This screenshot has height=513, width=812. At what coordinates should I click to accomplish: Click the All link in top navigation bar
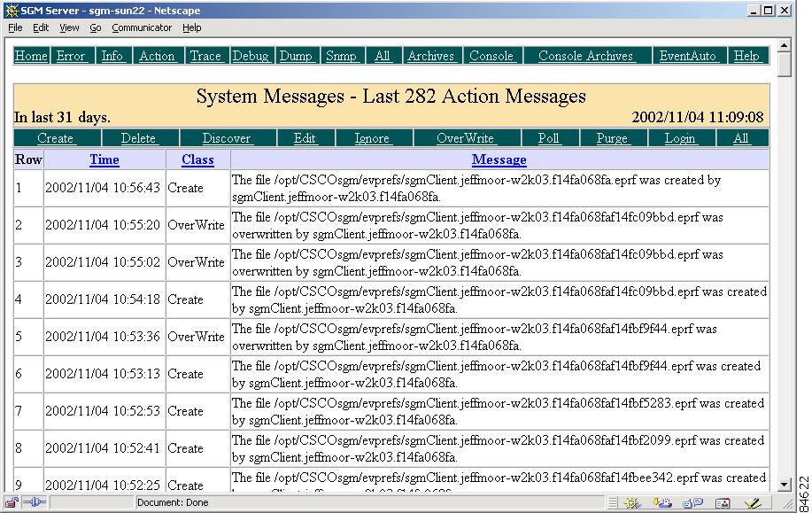383,56
